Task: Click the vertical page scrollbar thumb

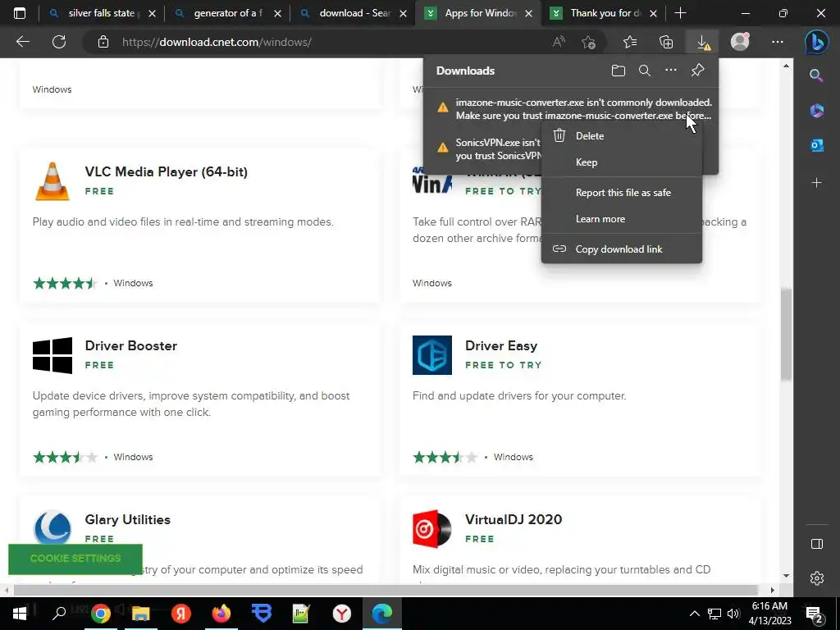Action: pyautogui.click(x=786, y=335)
